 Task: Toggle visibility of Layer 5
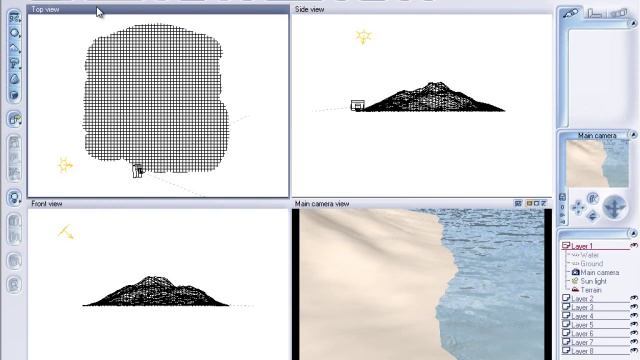pos(634,324)
